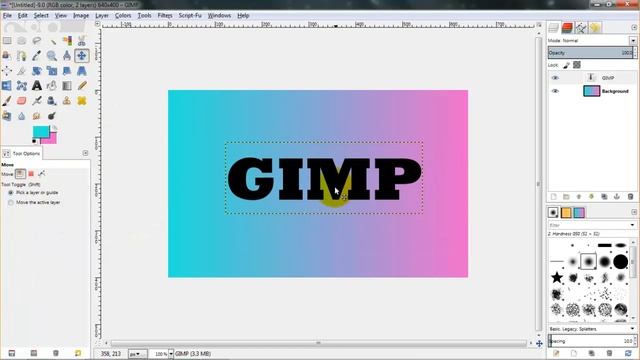Delete layer via trash icon in Layers panel
The image size is (640, 360).
(630, 197)
